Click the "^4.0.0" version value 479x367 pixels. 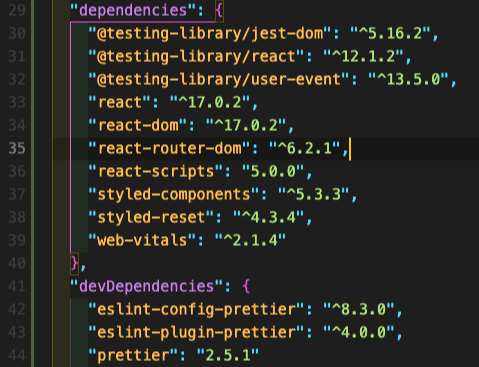pyautogui.click(x=359, y=332)
